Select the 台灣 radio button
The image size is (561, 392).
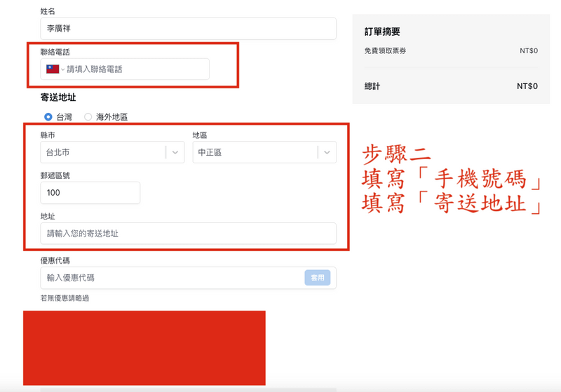pos(48,117)
